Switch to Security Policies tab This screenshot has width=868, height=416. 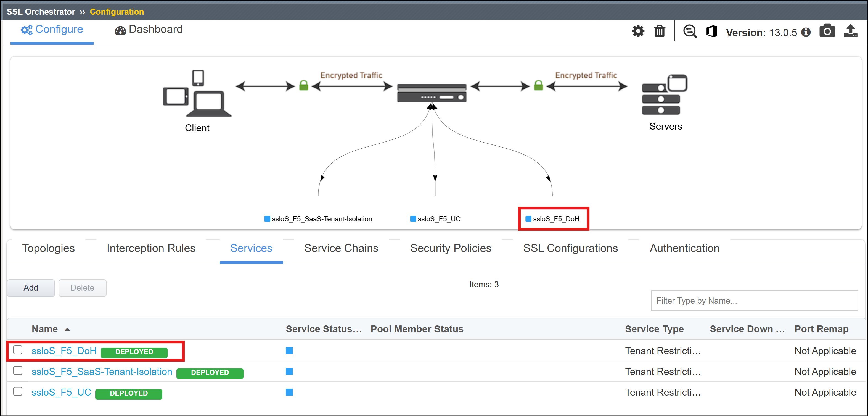451,248
